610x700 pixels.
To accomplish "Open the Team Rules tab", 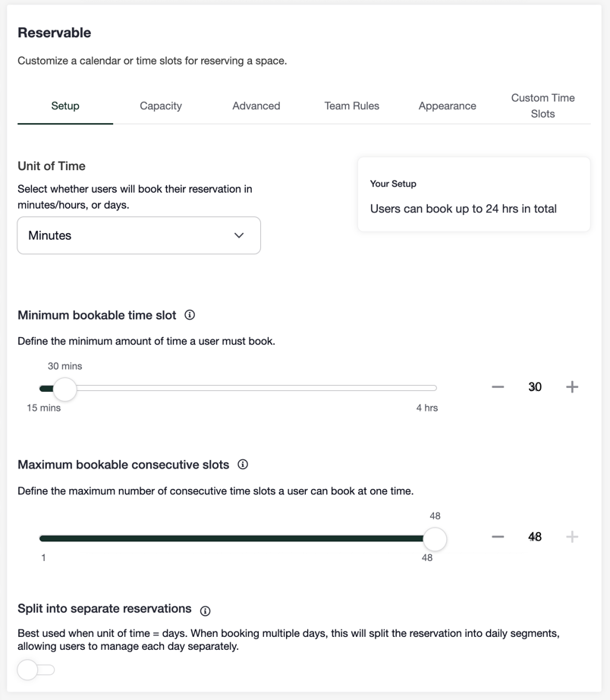I will pos(351,106).
